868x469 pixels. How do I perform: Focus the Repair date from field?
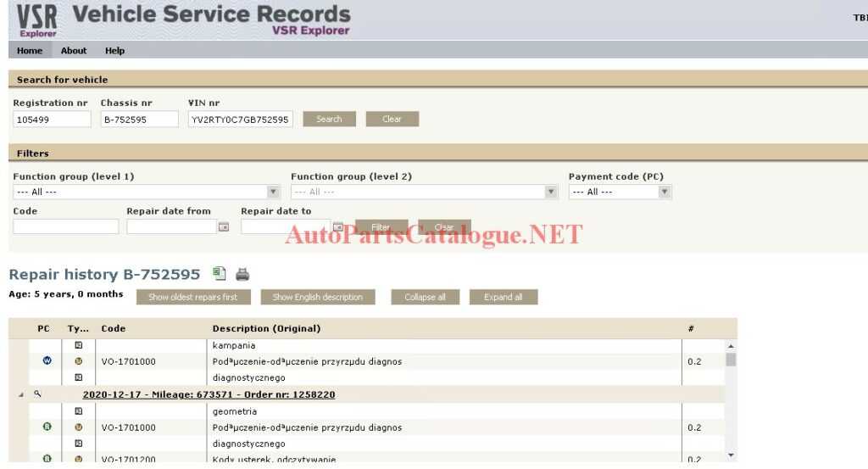click(x=171, y=226)
